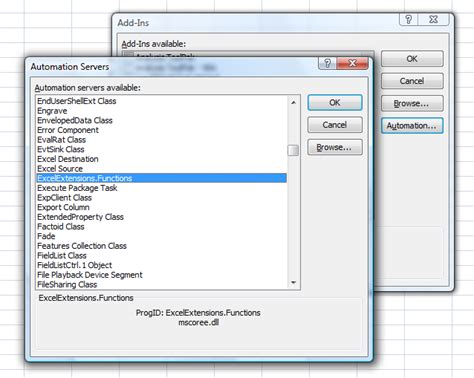Select Fade in server list

pyautogui.click(x=161, y=236)
